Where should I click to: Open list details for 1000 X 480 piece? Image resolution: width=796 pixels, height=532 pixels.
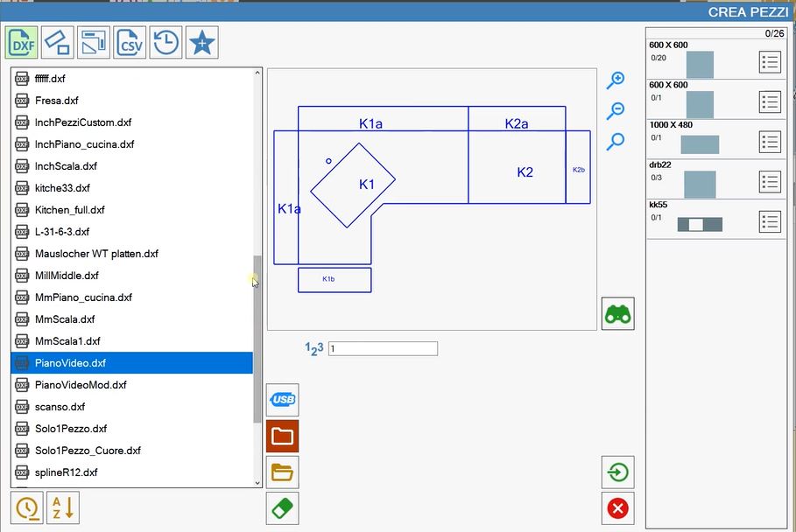pyautogui.click(x=770, y=142)
